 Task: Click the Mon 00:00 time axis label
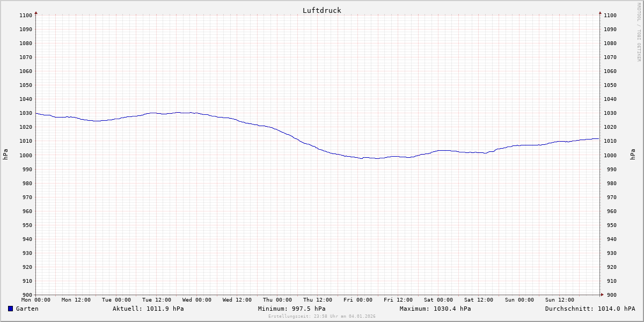36,300
